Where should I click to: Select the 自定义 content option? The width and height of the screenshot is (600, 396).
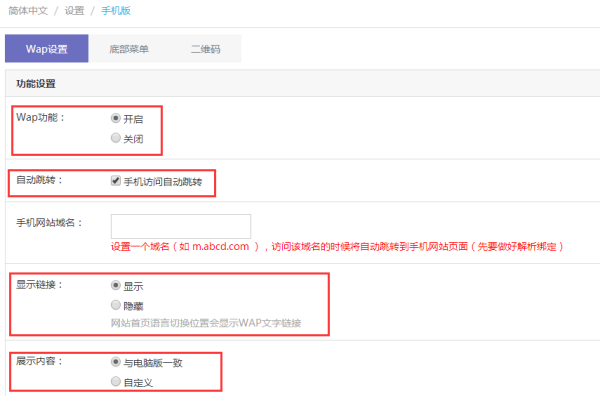116,381
